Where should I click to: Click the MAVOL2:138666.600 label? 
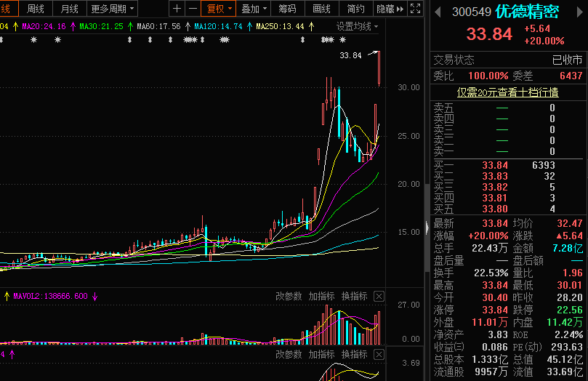tap(51, 296)
